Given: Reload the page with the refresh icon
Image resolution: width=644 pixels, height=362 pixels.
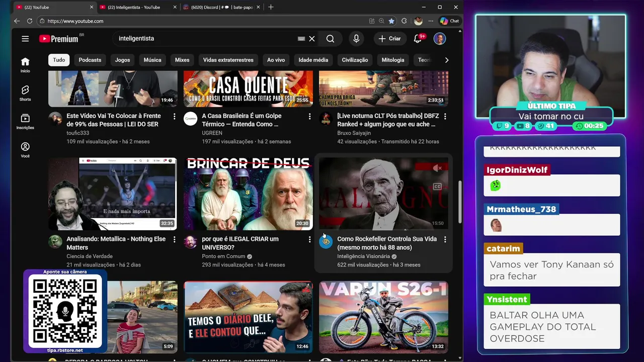Looking at the screenshot, I should [x=29, y=21].
